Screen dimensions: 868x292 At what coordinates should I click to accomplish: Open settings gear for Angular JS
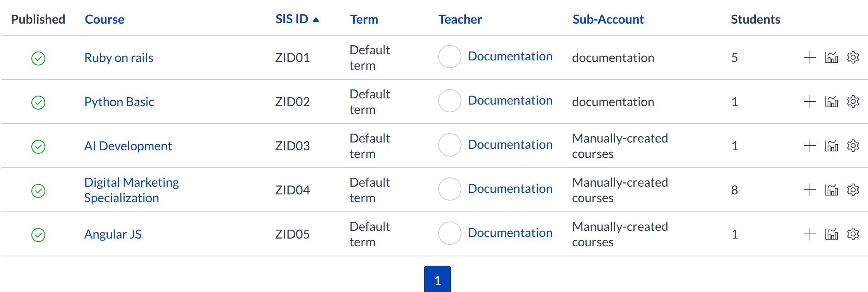tap(853, 234)
